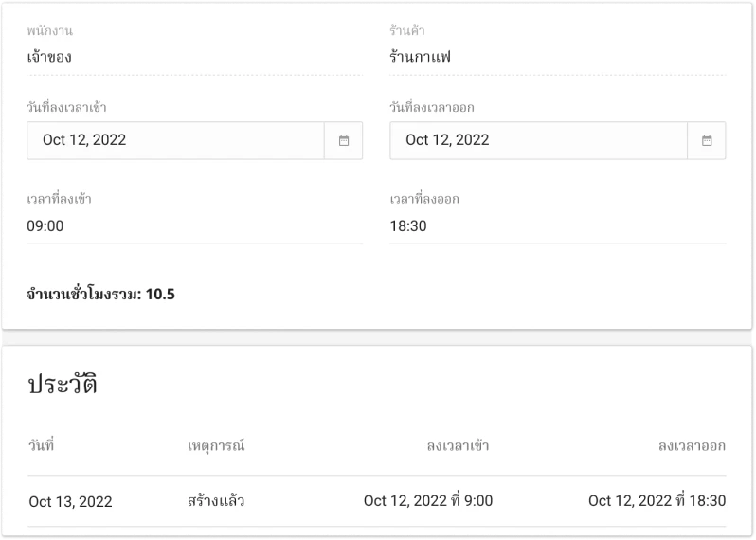Select the shop value ร้านกาแฟ

point(421,57)
